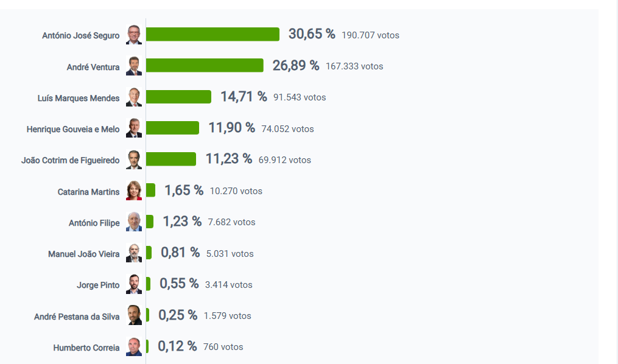Viewport: 618px width, 364px height.
Task: Click the 11,90 % percentage value
Action: tap(231, 128)
